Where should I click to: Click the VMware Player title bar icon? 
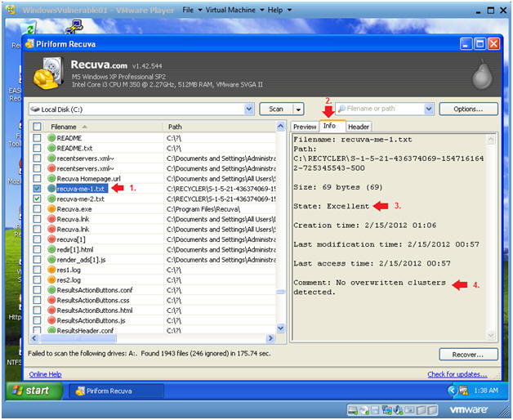click(11, 10)
